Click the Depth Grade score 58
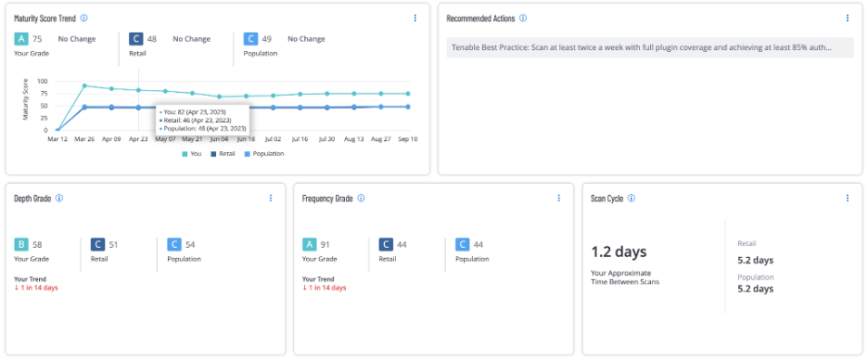The width and height of the screenshot is (868, 360). pyautogui.click(x=37, y=244)
